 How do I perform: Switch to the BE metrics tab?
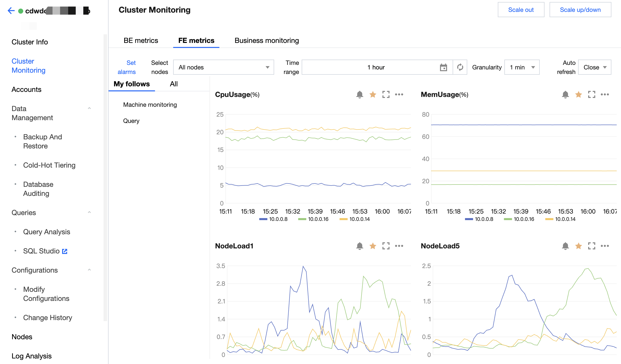[141, 41]
